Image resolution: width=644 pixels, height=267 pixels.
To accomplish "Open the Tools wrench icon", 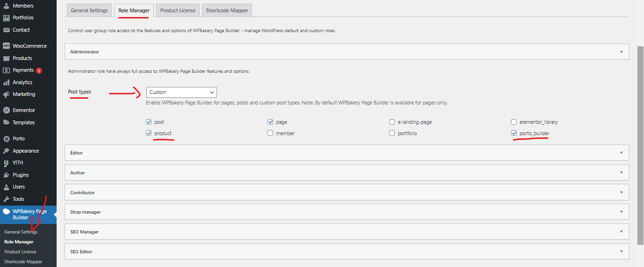I will (7, 199).
